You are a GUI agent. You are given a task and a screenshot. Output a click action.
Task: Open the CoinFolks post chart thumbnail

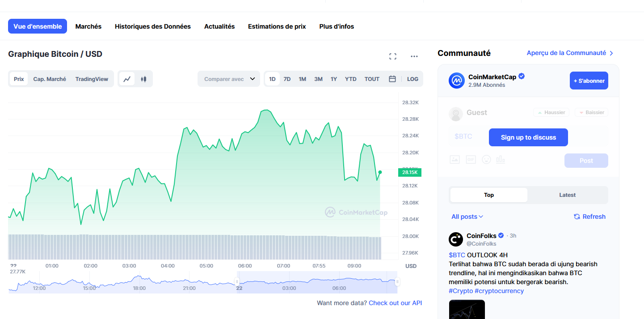point(467,309)
